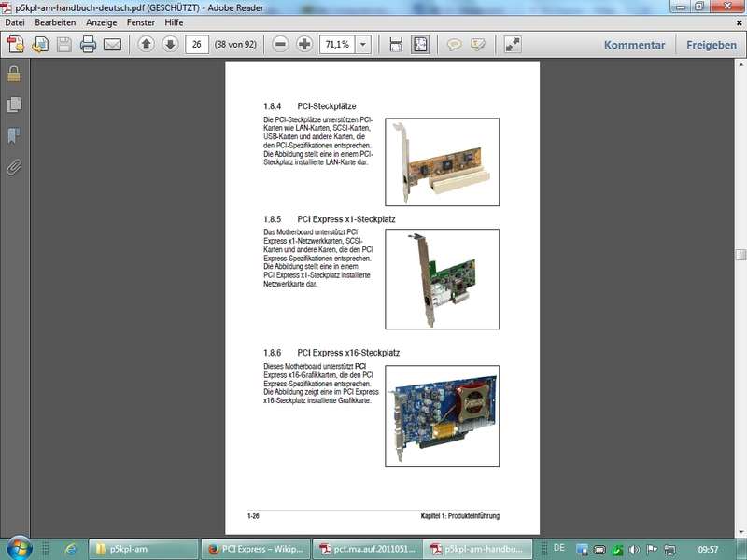
Task: Open the Kommentar pane
Action: (634, 45)
